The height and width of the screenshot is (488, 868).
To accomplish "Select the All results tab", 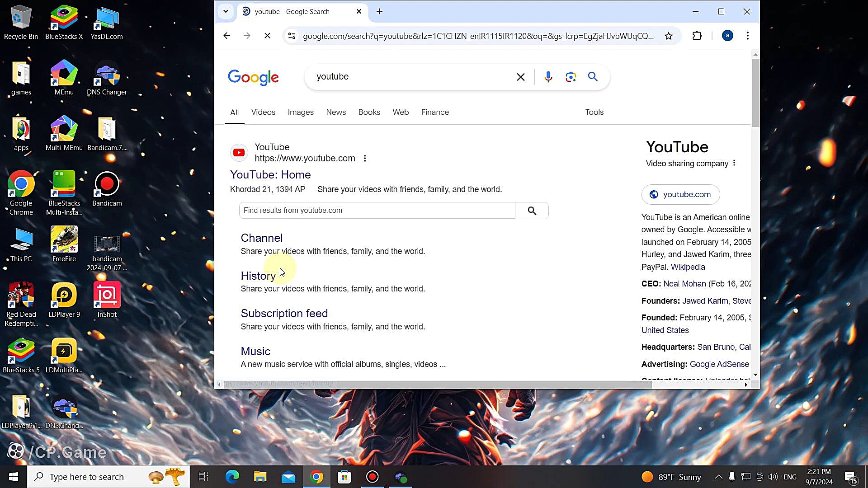I will click(234, 113).
